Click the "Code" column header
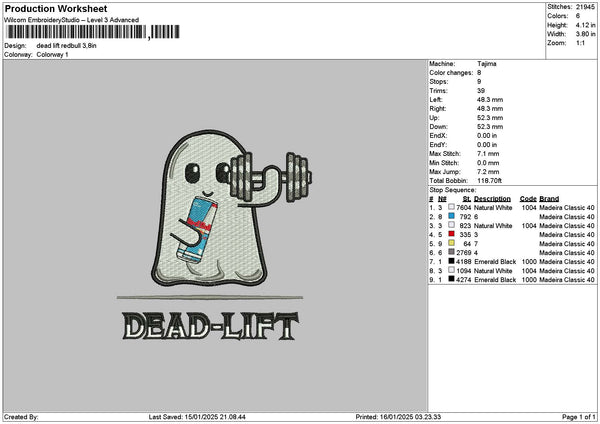 pyautogui.click(x=528, y=199)
